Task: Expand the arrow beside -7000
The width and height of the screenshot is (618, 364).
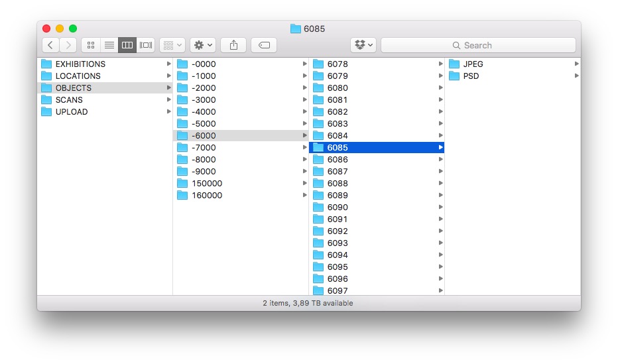Action: [304, 147]
